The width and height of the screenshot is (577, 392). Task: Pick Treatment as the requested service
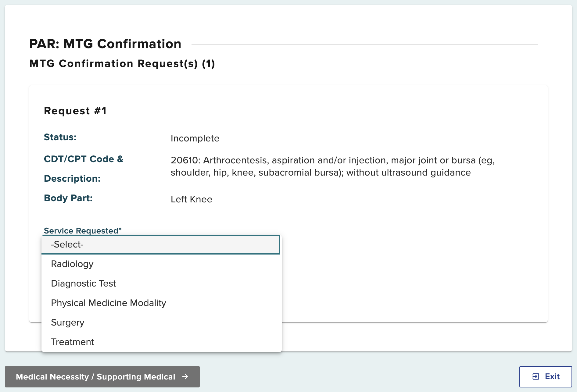click(x=72, y=342)
